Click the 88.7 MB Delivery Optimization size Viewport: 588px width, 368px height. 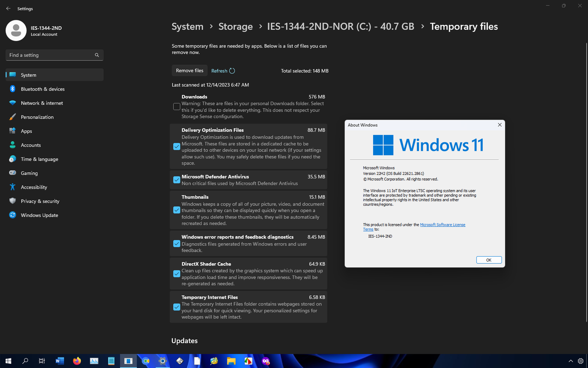[317, 130]
